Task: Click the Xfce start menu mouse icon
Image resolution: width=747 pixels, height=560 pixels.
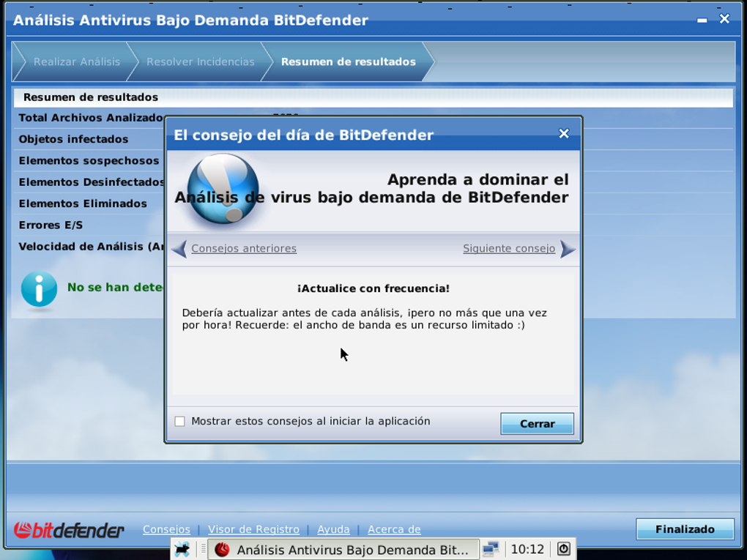Action: (x=182, y=549)
